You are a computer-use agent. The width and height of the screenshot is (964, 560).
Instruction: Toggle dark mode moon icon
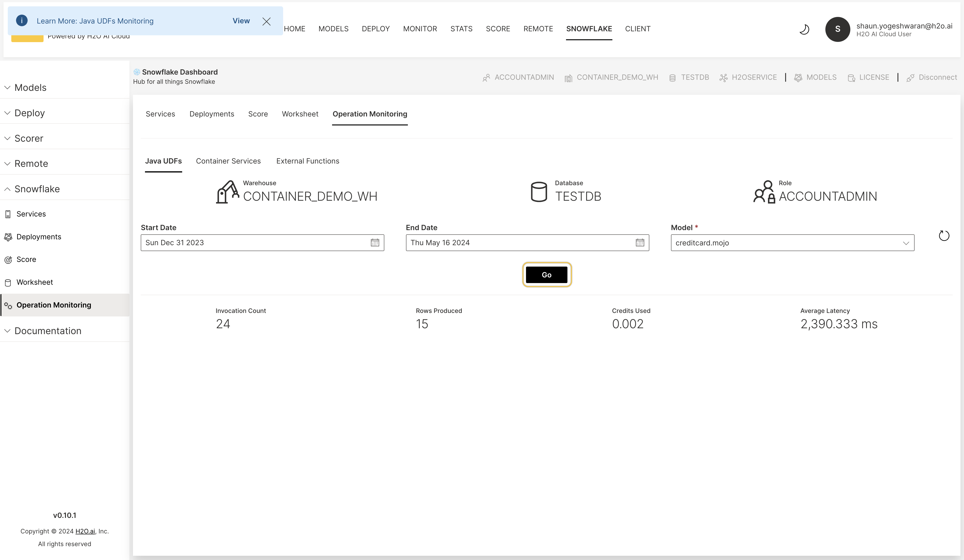click(804, 29)
